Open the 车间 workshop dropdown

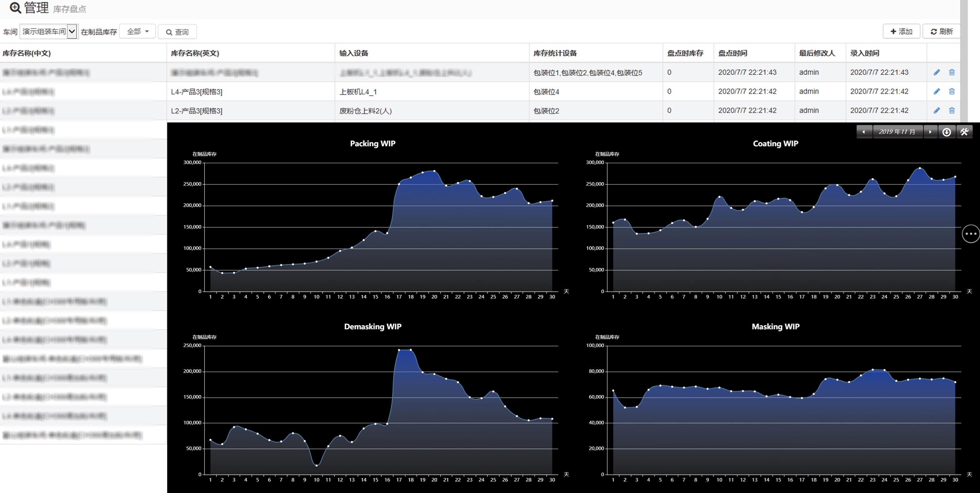pyautogui.click(x=49, y=32)
